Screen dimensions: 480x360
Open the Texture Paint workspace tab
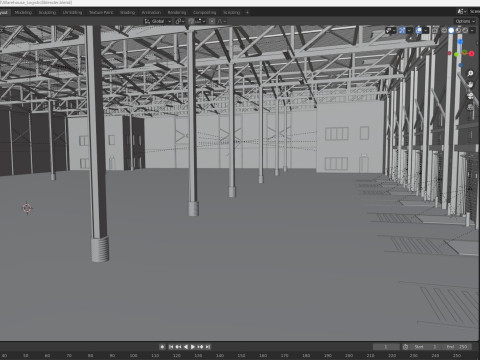tap(101, 12)
